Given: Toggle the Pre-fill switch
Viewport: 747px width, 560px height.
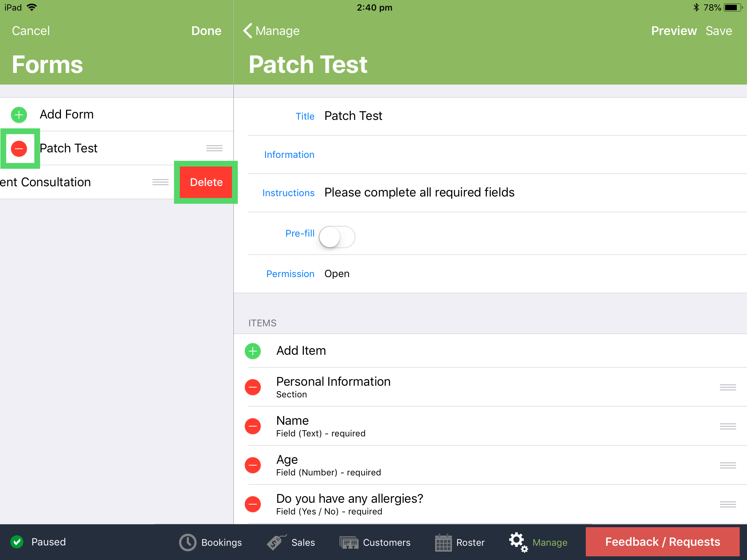Looking at the screenshot, I should 337,237.
